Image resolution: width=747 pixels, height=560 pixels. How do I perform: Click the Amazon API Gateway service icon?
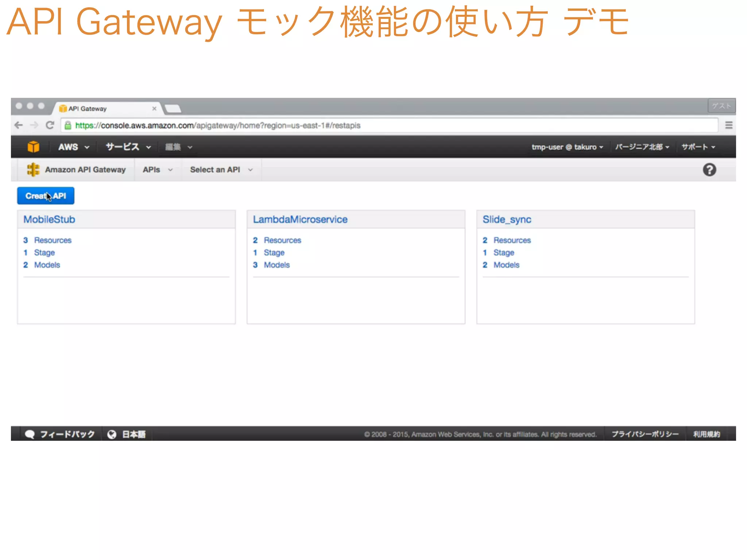click(33, 170)
